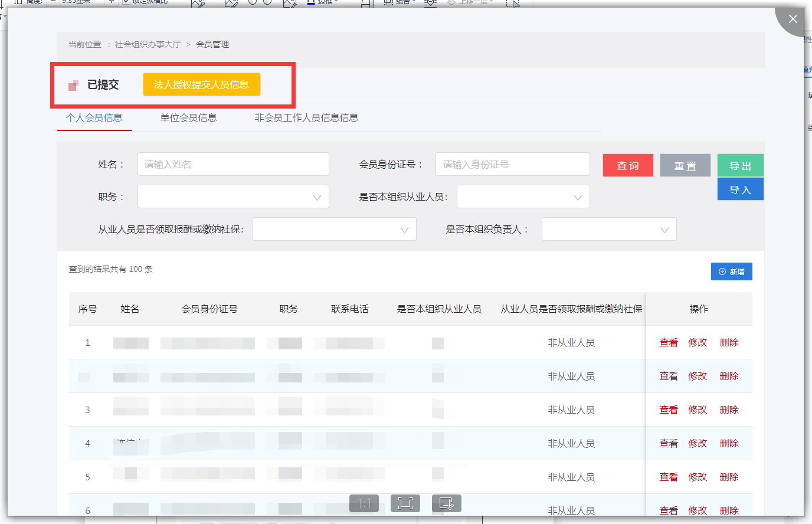Click the blue 导入 import button
This screenshot has height=524, width=812.
click(740, 189)
